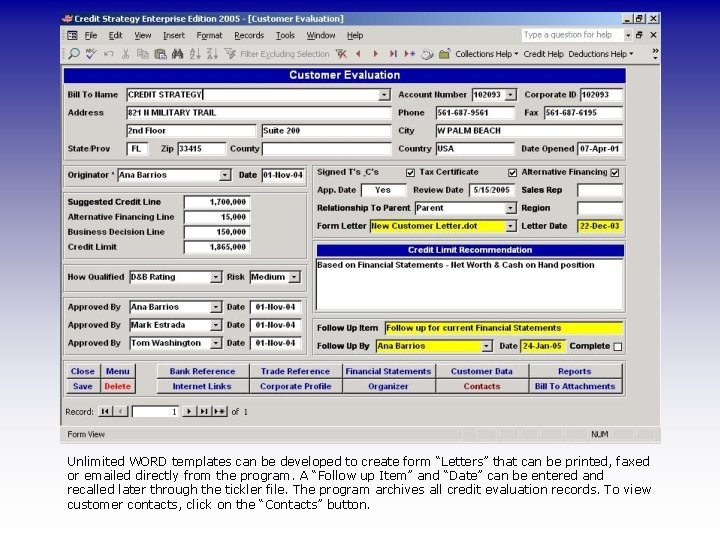The width and height of the screenshot is (720, 540).
Task: Open the Edit menu
Action: [x=115, y=35]
